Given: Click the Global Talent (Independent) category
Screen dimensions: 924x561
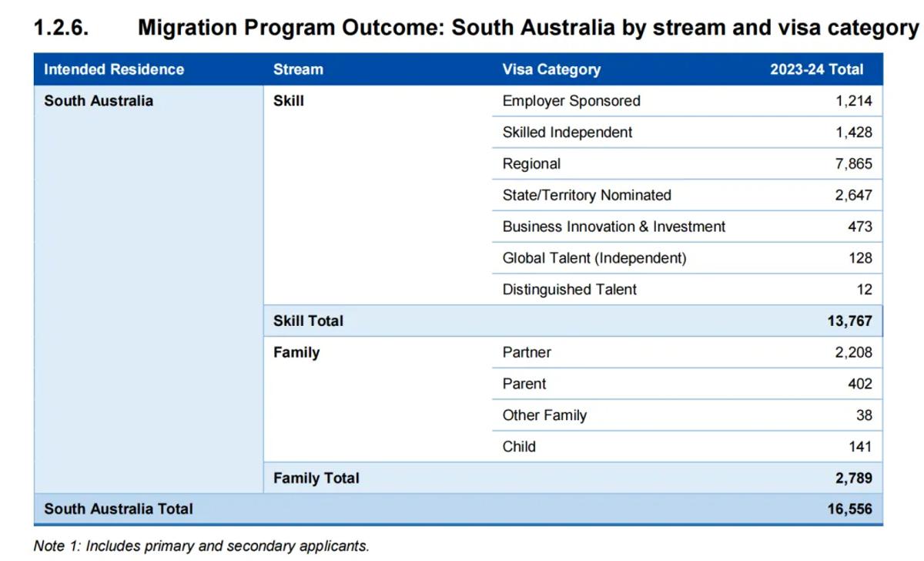Looking at the screenshot, I should pos(594,258).
